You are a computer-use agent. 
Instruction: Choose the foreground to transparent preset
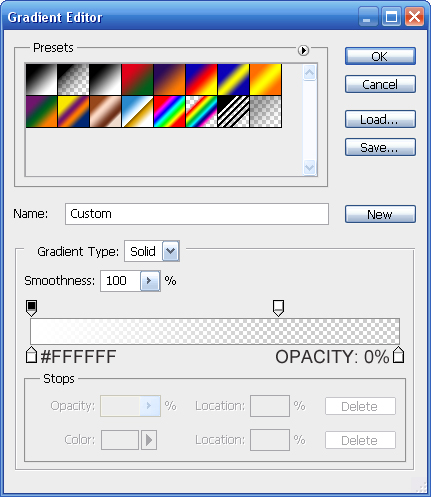click(x=73, y=80)
